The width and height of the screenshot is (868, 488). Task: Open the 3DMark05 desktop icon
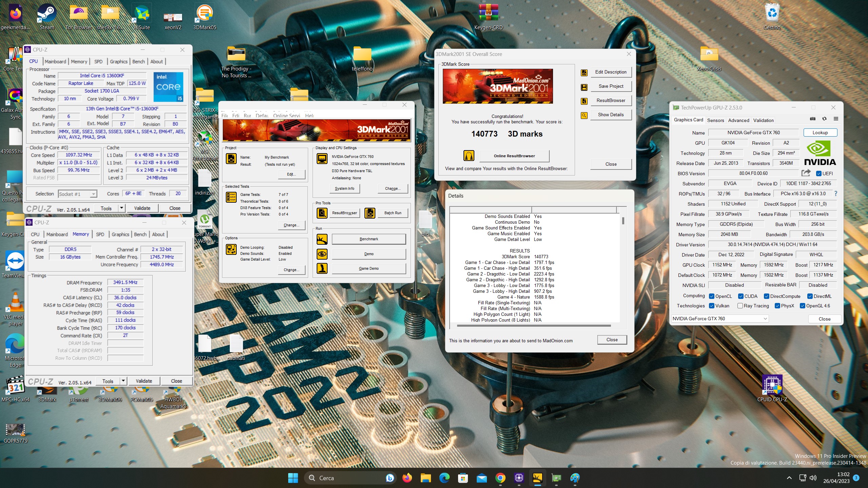(x=204, y=17)
